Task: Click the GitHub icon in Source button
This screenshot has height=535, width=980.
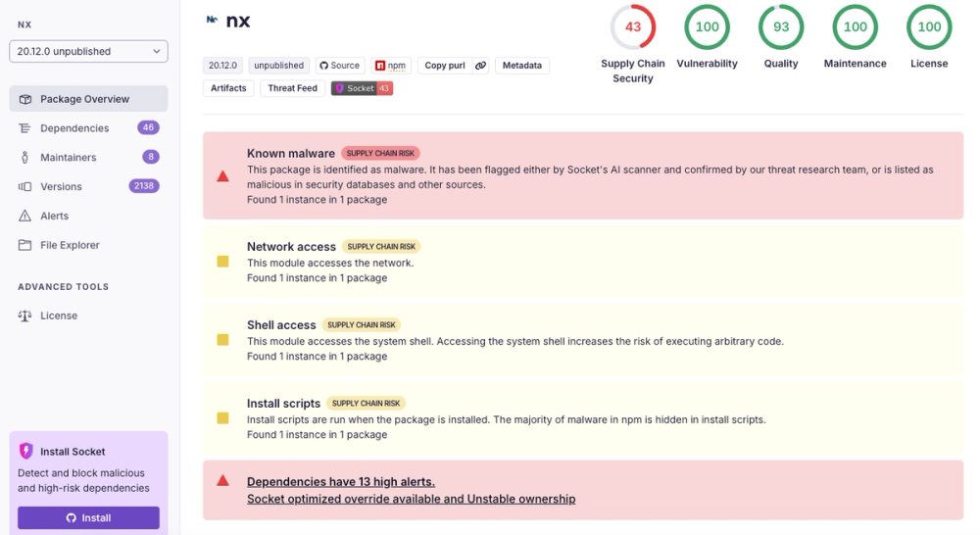Action: tap(323, 65)
